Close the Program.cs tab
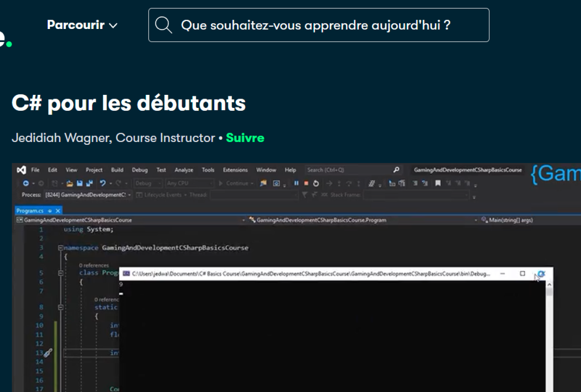 58,211
